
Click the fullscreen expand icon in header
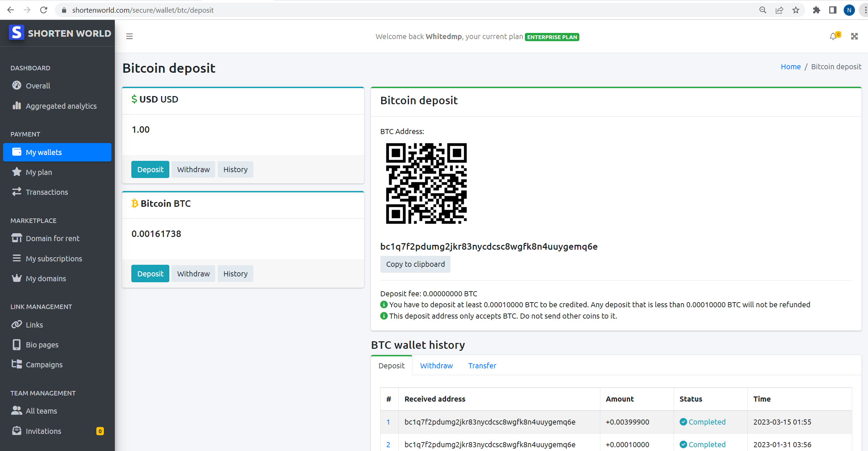click(x=854, y=36)
